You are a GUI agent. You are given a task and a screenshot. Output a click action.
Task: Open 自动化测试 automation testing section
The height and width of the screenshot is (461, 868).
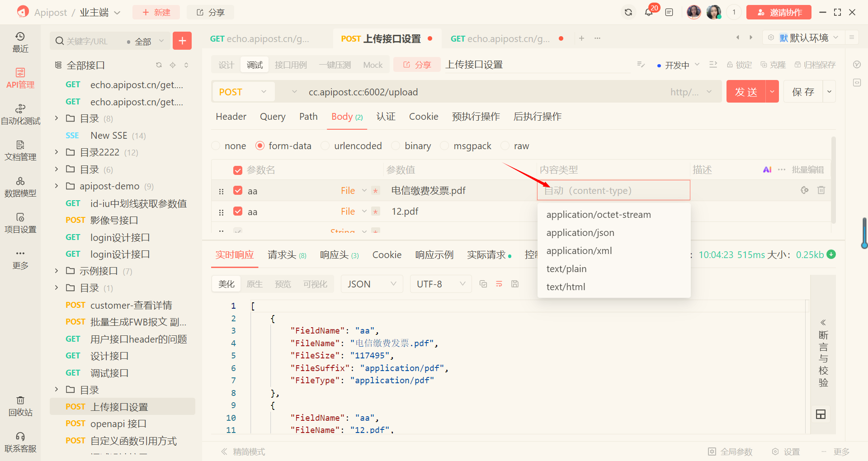20,114
